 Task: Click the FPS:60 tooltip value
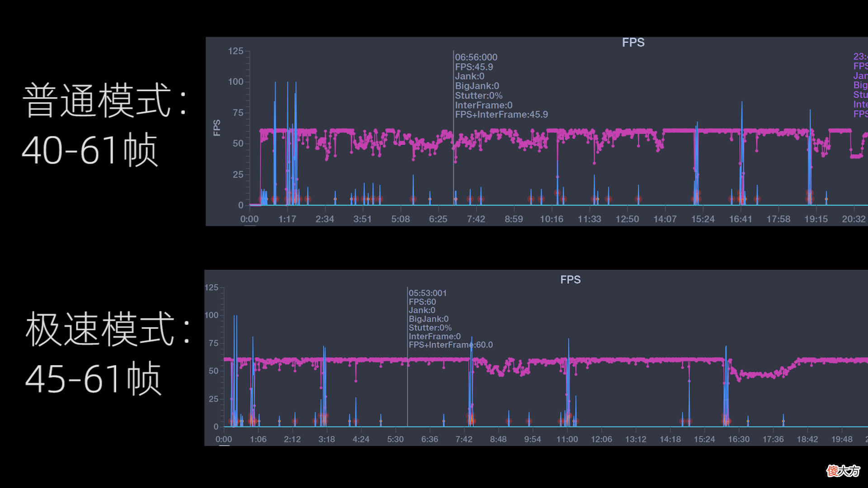(x=422, y=302)
